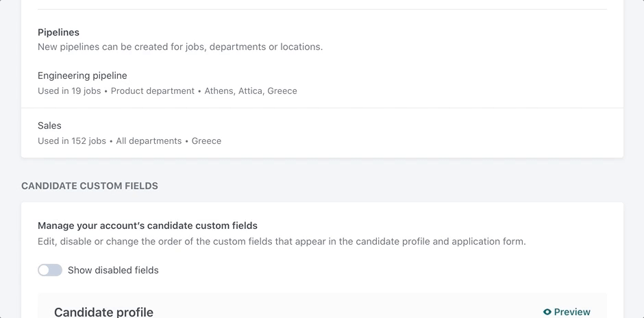644x318 pixels.
Task: Click the eye icon beside Preview
Action: [547, 312]
